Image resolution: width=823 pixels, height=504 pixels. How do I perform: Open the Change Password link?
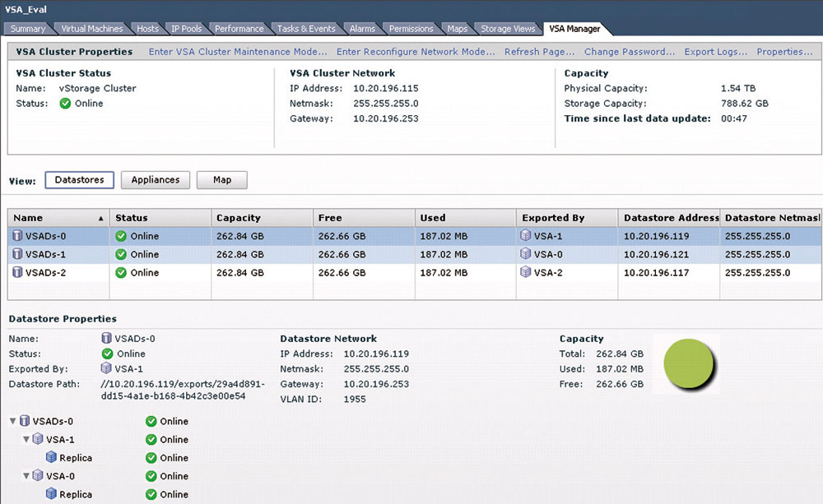coord(630,52)
